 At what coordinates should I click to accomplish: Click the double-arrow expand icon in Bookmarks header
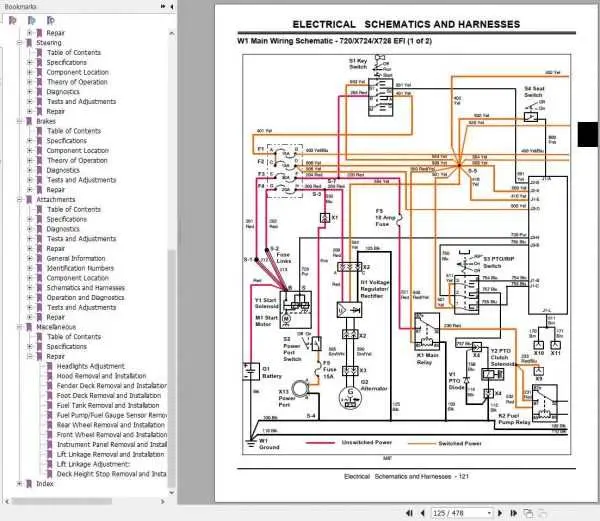[163, 7]
